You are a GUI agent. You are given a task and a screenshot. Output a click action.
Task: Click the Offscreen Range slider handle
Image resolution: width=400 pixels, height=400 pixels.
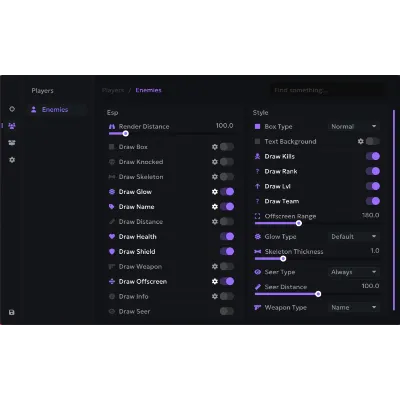tap(299, 223)
